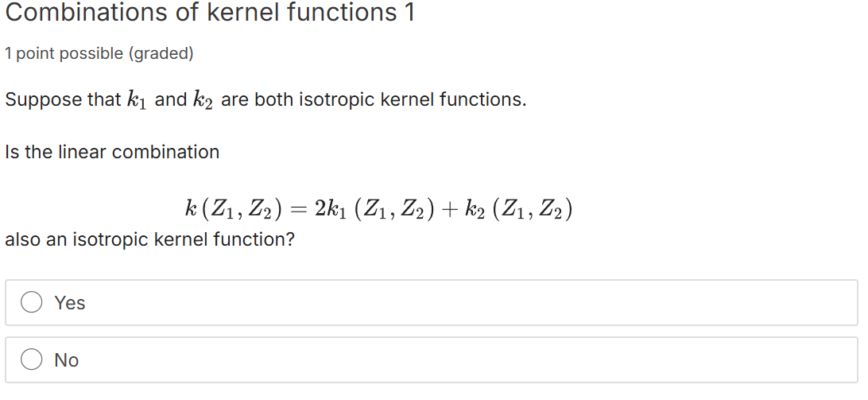This screenshot has width=868, height=400.
Task: Click the k1 symbol in the first sentence
Action: pyautogui.click(x=137, y=99)
